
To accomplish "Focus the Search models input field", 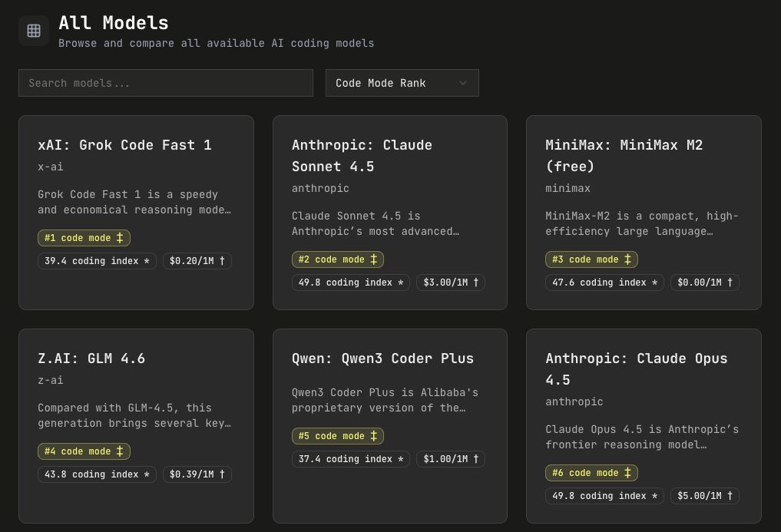I will 166,83.
